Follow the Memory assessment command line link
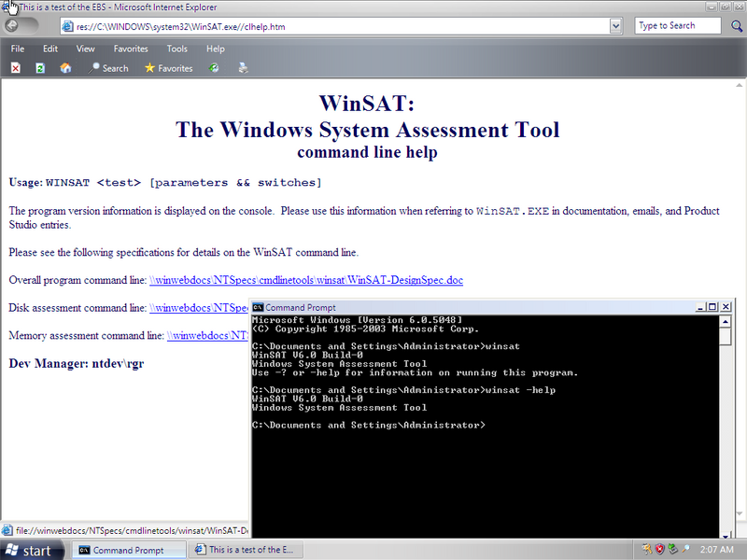 point(207,335)
